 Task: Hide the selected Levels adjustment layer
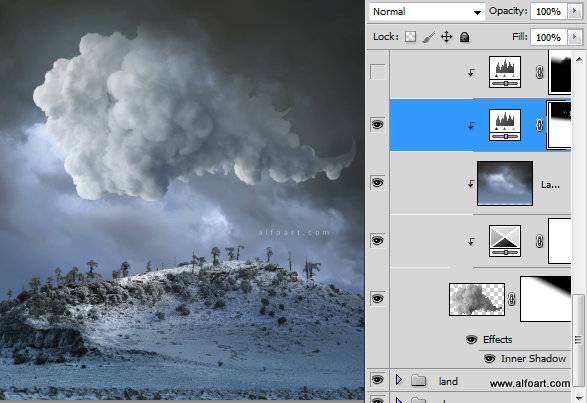pos(377,124)
